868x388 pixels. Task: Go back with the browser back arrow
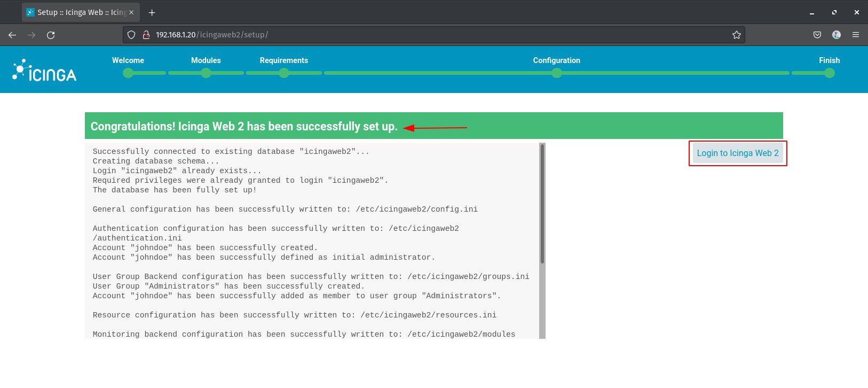(12, 35)
